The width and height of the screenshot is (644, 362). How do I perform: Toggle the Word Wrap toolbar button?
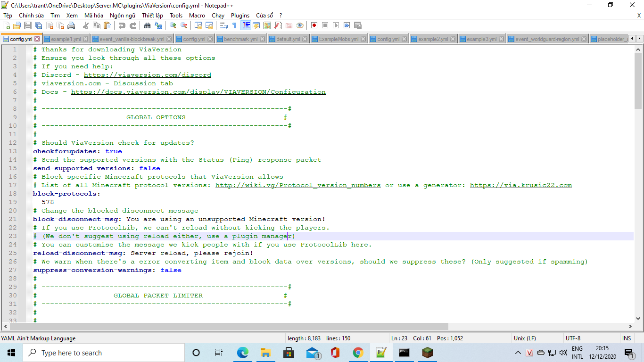pyautogui.click(x=224, y=25)
